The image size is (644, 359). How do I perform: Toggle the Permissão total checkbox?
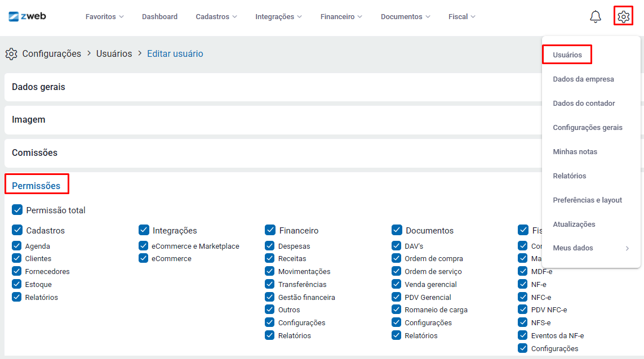[x=17, y=210]
